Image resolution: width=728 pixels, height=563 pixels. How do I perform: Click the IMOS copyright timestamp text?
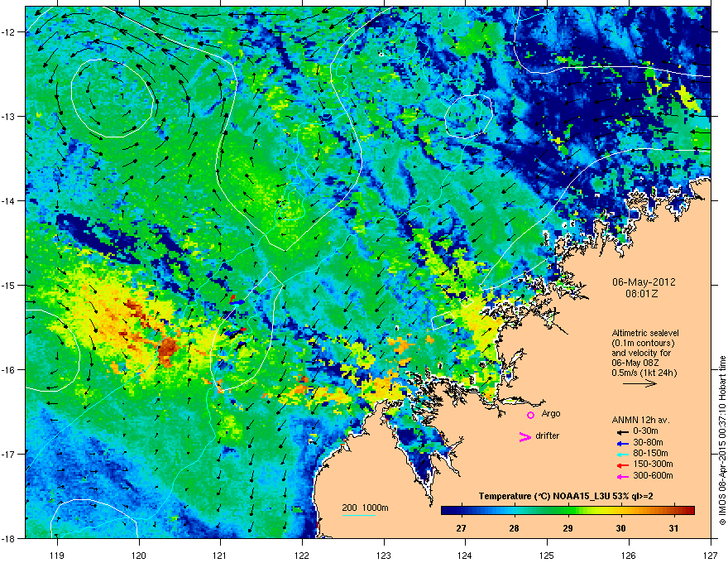click(x=722, y=440)
